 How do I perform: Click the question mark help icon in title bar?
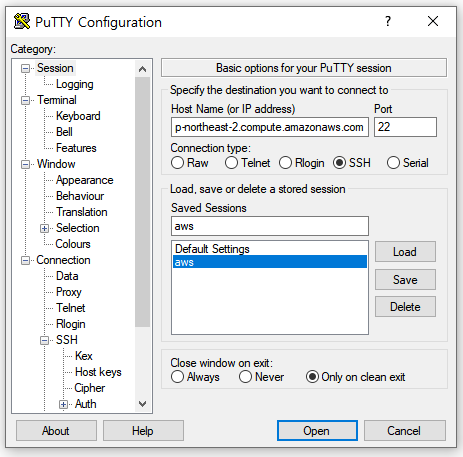click(x=388, y=21)
